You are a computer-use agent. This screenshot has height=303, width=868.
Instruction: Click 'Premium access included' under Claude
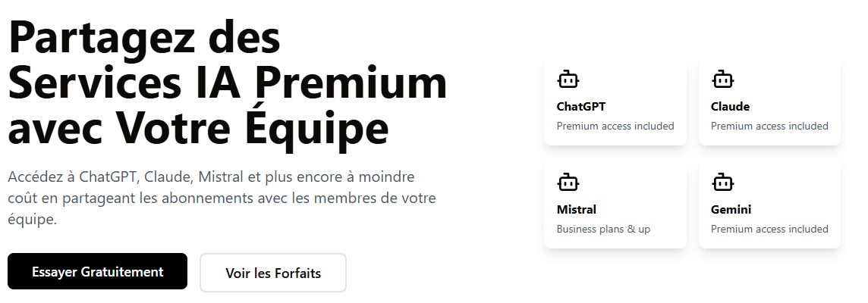point(769,126)
